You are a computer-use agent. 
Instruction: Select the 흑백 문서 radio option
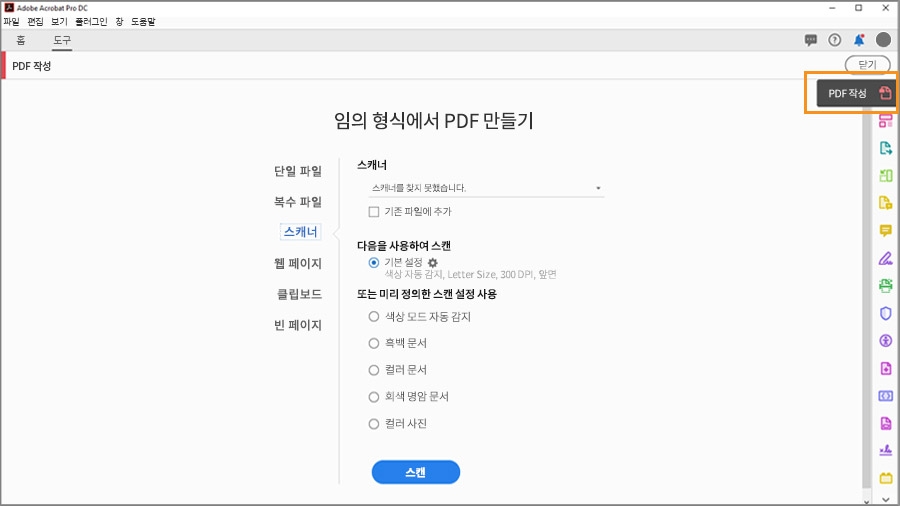(374, 343)
